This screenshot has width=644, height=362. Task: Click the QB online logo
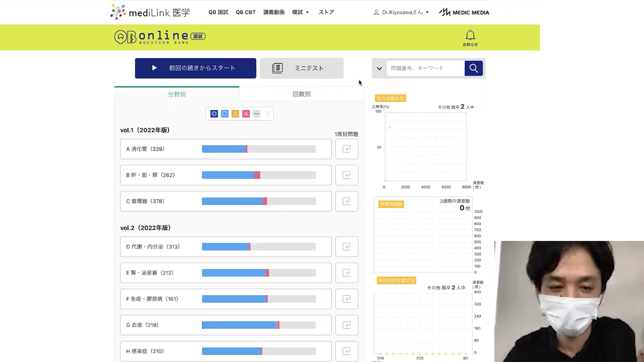tap(160, 37)
